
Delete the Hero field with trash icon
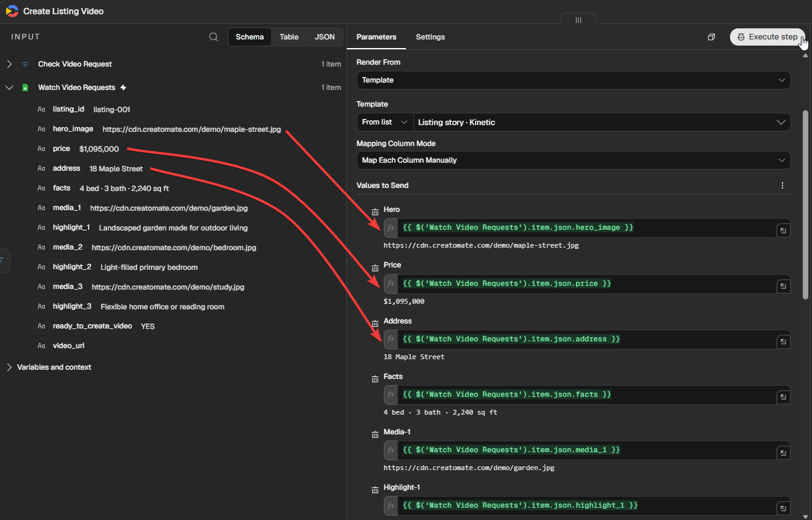pyautogui.click(x=375, y=212)
